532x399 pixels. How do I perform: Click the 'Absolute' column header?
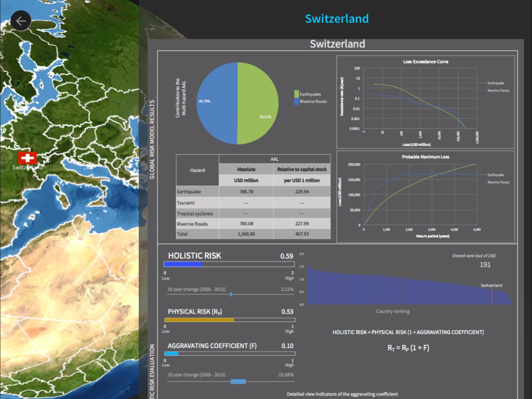coord(246,169)
